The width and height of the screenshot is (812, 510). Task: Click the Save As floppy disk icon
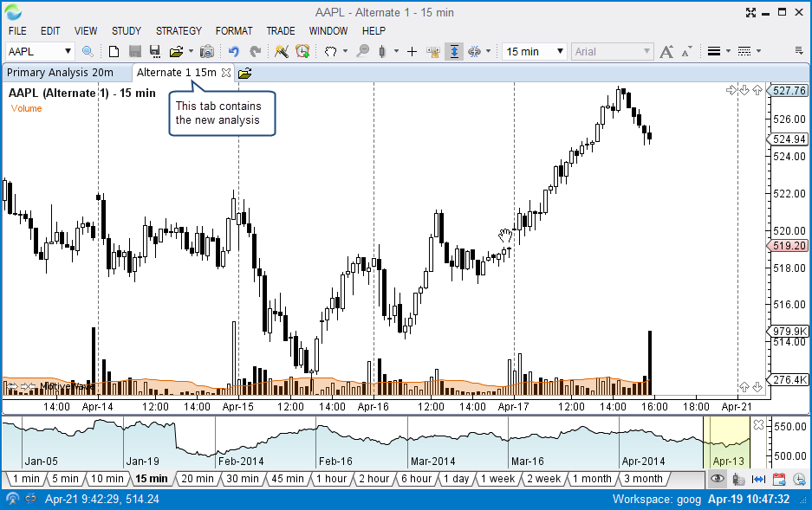155,51
